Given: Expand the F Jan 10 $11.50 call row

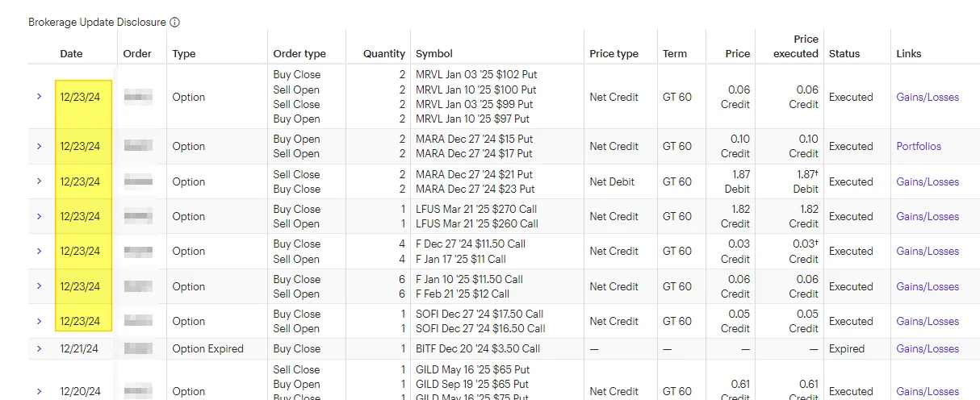Looking at the screenshot, I should click(x=39, y=286).
